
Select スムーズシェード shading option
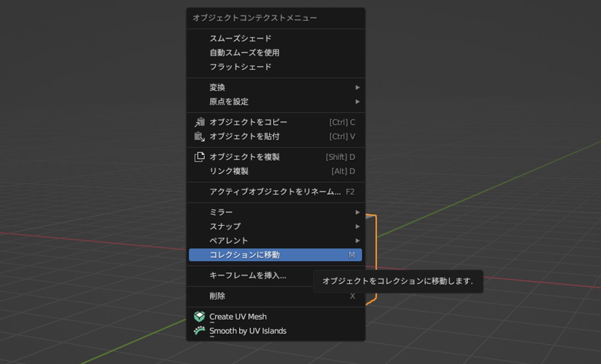(x=240, y=38)
